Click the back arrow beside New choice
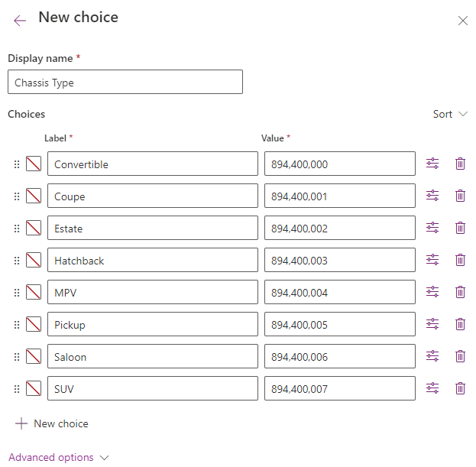 tap(20, 20)
